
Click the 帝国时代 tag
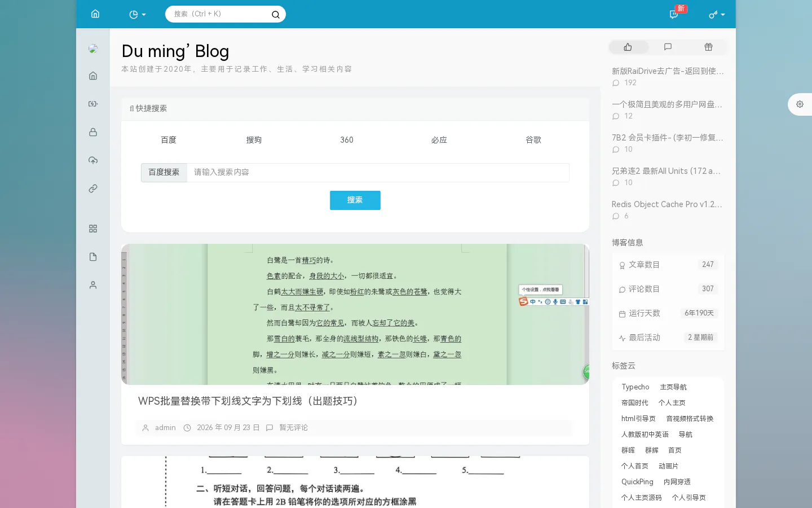pos(635,403)
